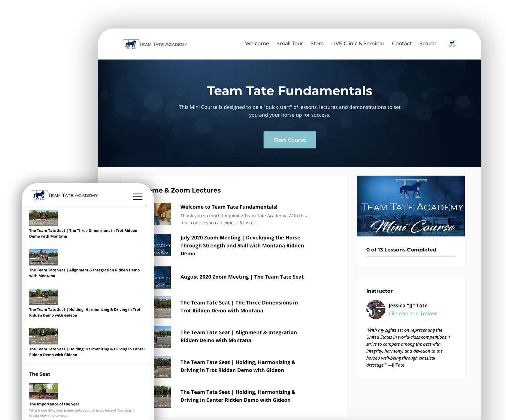
Task: Open Holding, Harmonizing Trot lesson on tablet
Action: (x=238, y=366)
